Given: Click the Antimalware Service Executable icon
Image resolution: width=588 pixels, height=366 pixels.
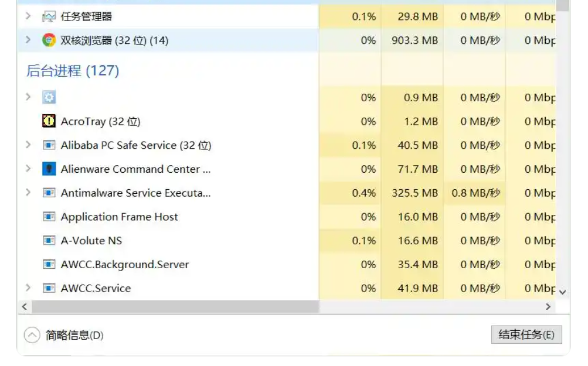Looking at the screenshot, I should pyautogui.click(x=49, y=193).
